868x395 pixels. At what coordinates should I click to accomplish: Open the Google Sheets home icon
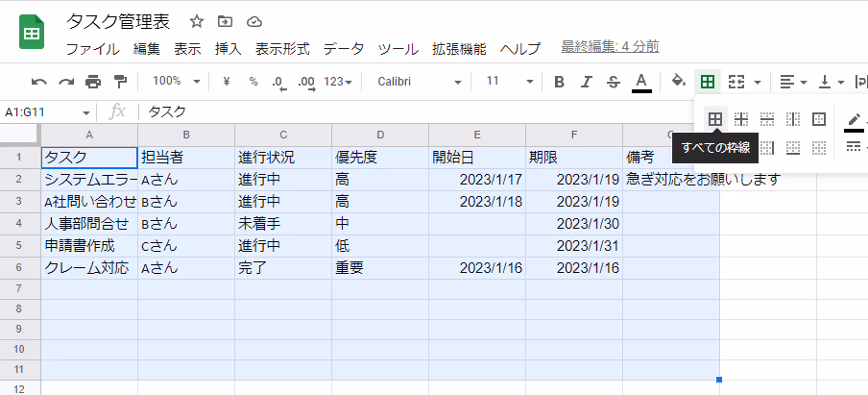(32, 34)
